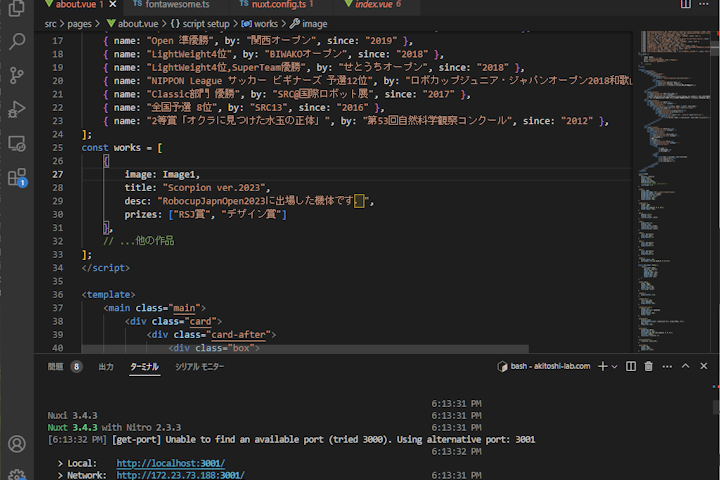Select works in the breadcrumb
This screenshot has height=480, width=720.
259,24
